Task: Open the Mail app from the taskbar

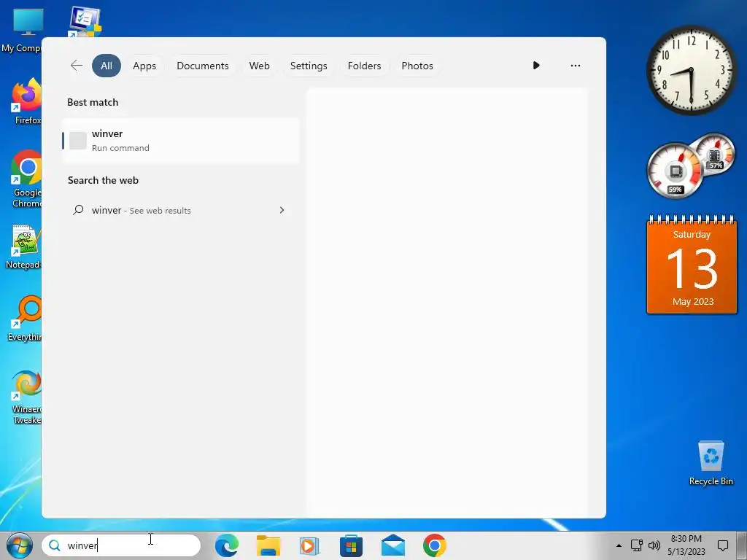Action: pyautogui.click(x=393, y=545)
